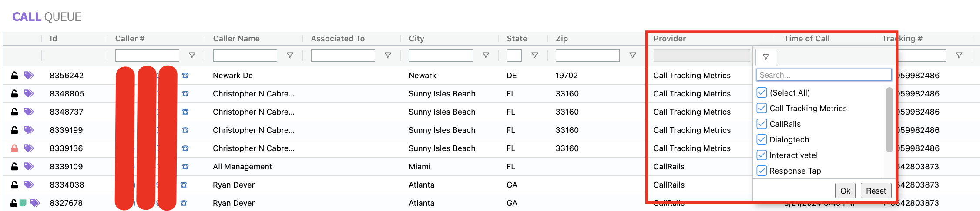Click the purple tag icon for call 8334038

[x=29, y=185]
